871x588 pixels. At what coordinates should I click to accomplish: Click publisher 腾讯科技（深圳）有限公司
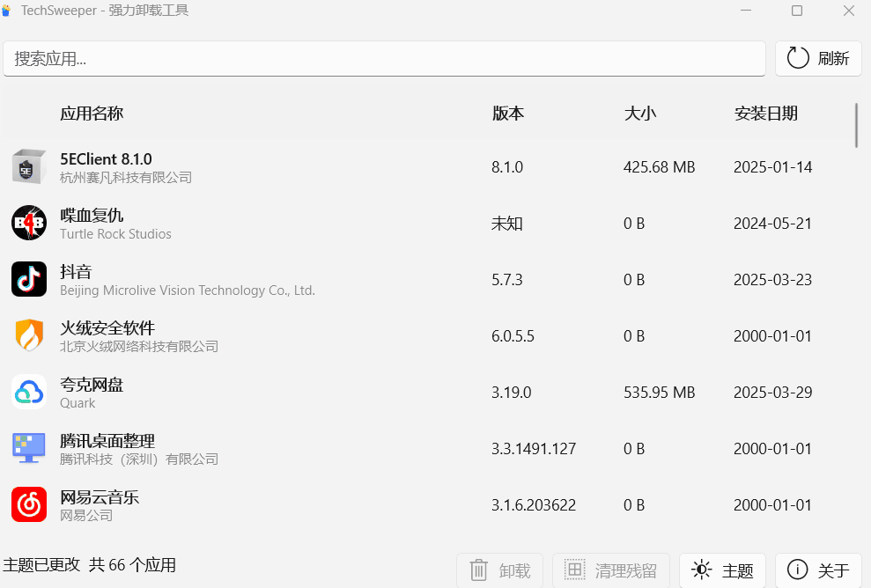point(139,459)
